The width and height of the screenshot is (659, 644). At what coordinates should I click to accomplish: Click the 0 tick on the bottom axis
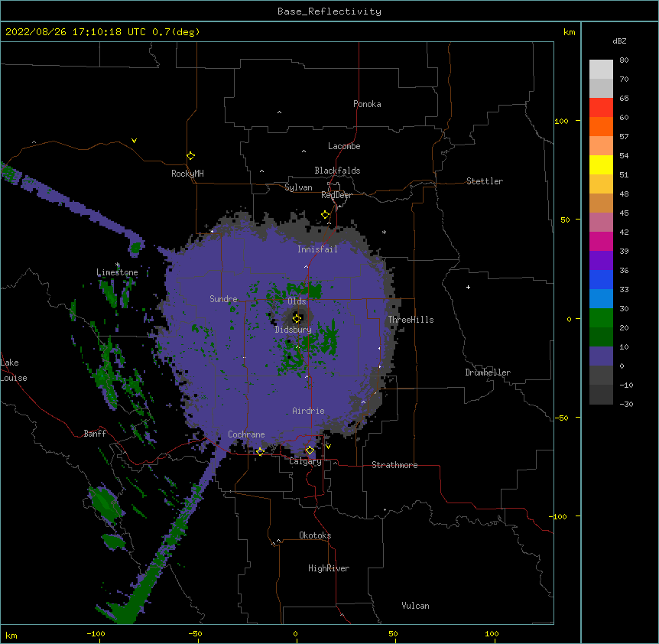tap(295, 633)
